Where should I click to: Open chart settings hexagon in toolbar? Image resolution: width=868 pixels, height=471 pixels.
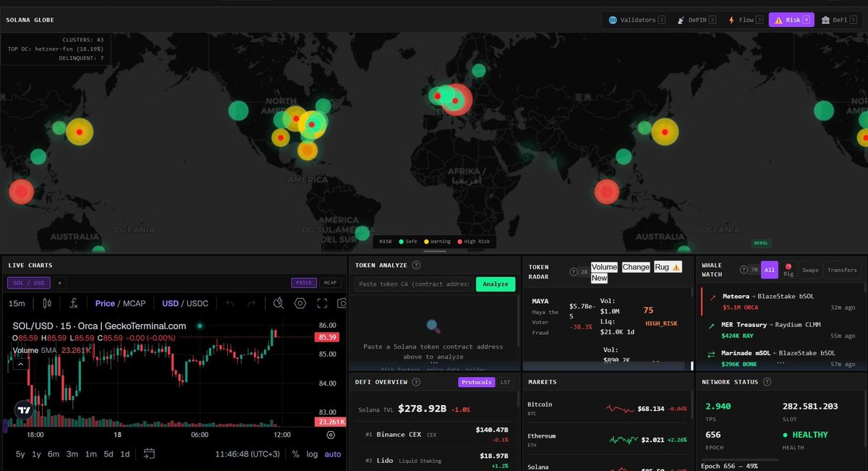pyautogui.click(x=301, y=304)
